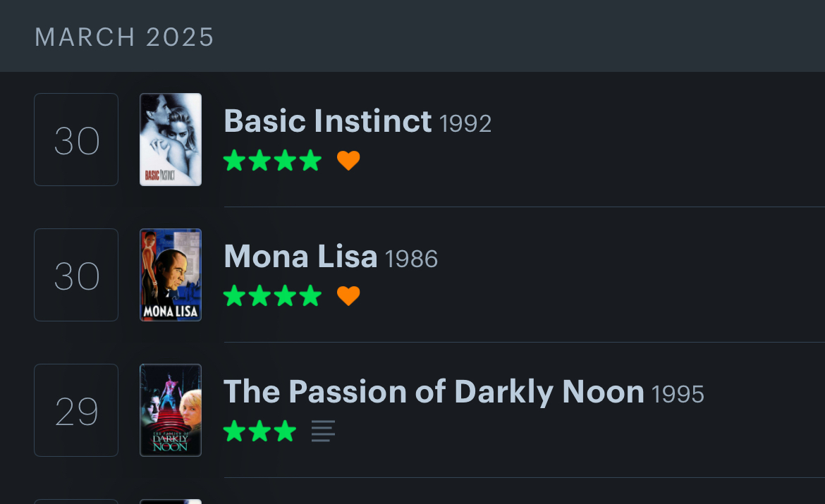Click the four-star rating under Basic Instinct

pos(272,161)
